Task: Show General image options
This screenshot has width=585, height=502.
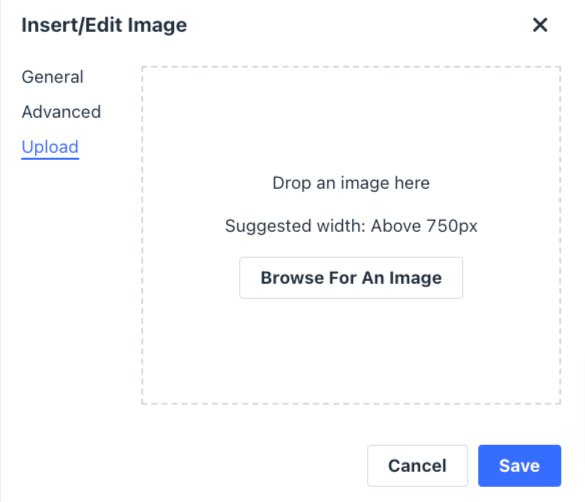Action: [53, 77]
